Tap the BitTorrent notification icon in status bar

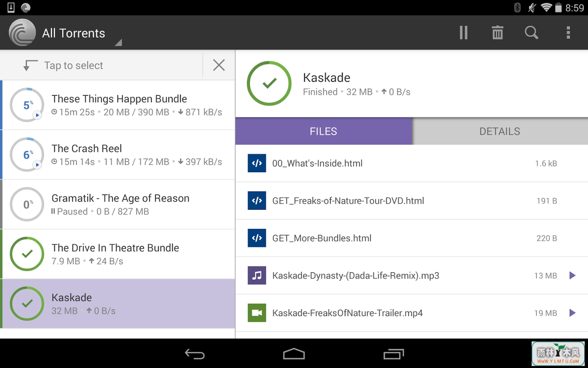tap(25, 7)
